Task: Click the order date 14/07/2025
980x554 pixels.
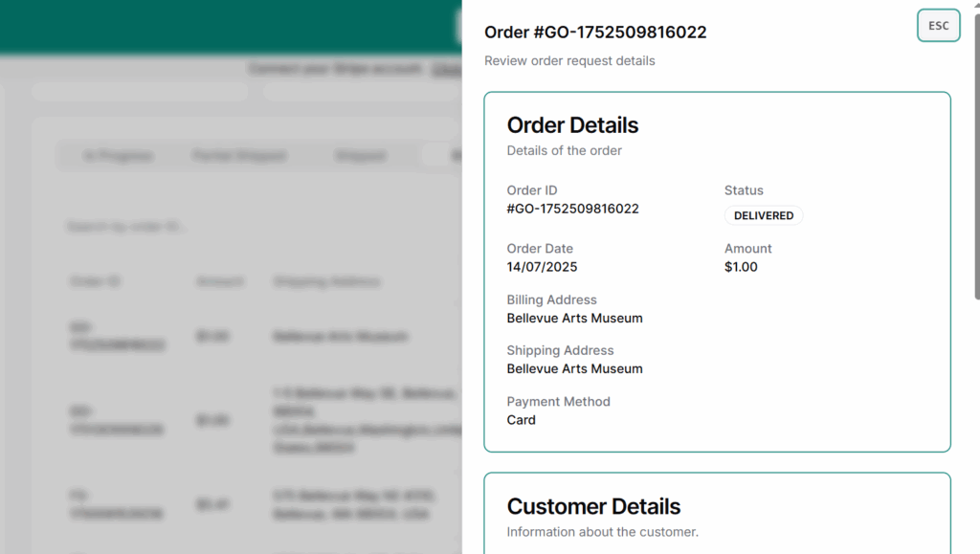Action: click(542, 267)
